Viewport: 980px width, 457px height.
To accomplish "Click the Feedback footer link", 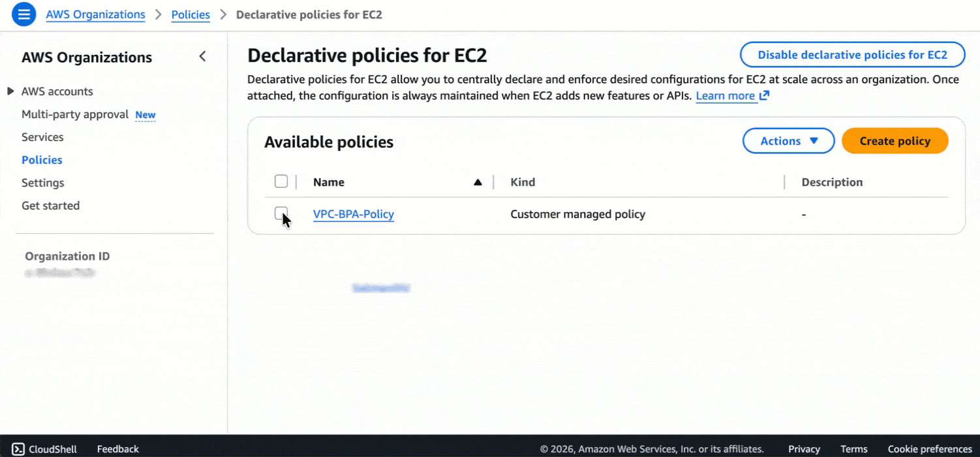I will 117,449.
